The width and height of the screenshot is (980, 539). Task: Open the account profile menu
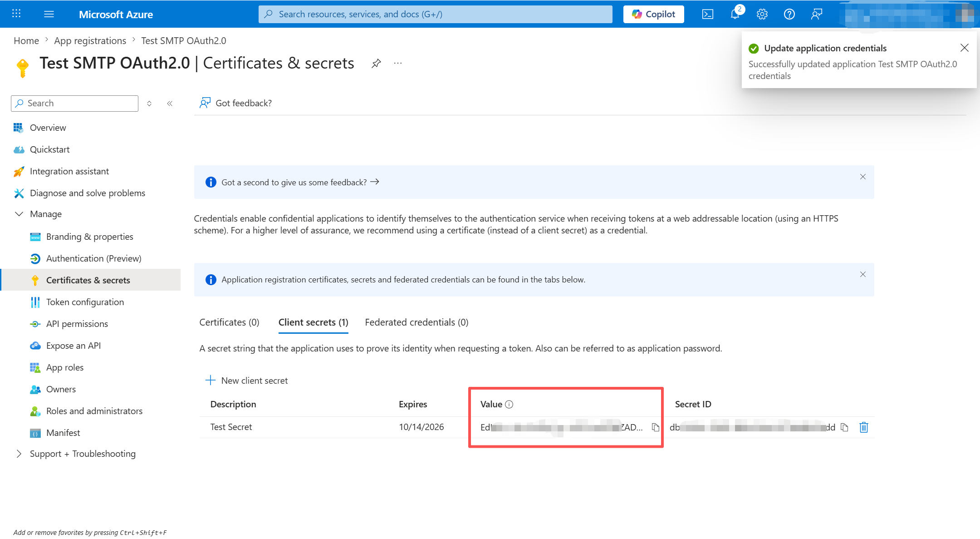pos(909,14)
